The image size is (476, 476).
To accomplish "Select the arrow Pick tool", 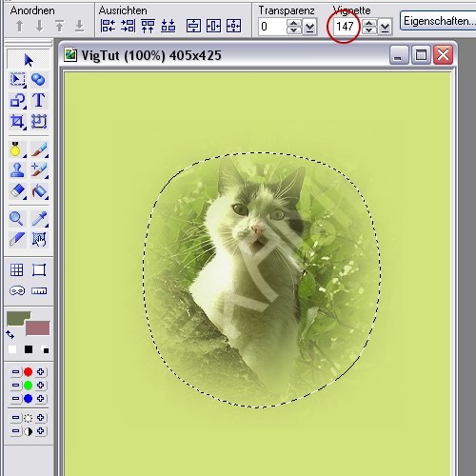I will point(29,60).
